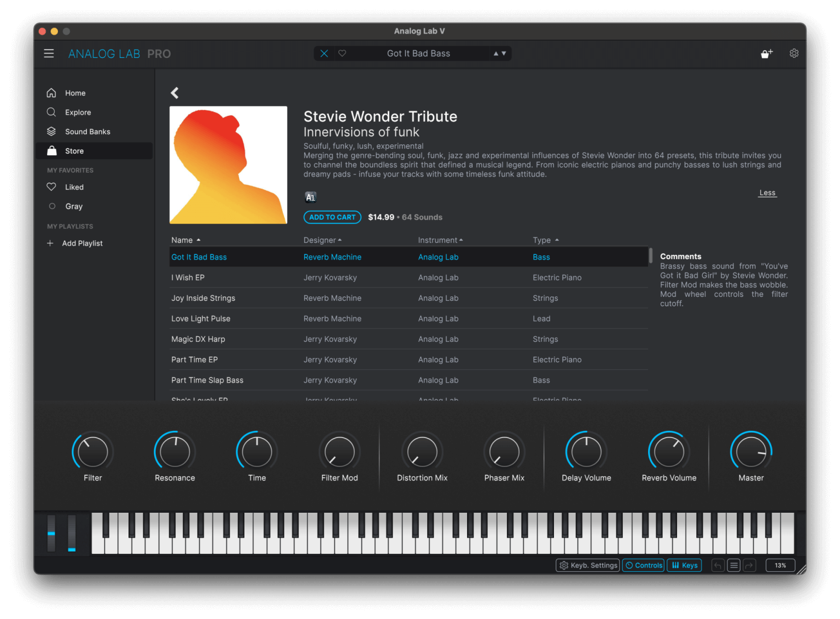Viewport: 840px width, 619px height.
Task: Click the Reverb Volume knob
Action: tap(669, 452)
